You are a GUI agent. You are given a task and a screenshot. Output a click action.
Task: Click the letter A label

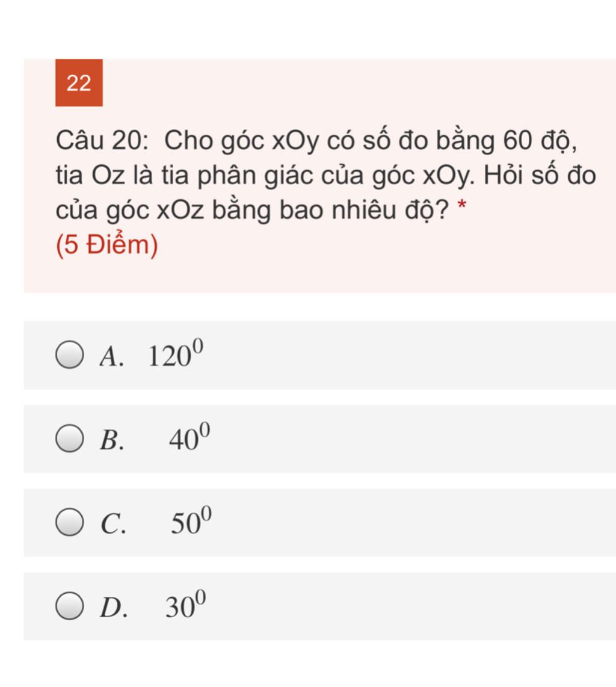coord(112,356)
